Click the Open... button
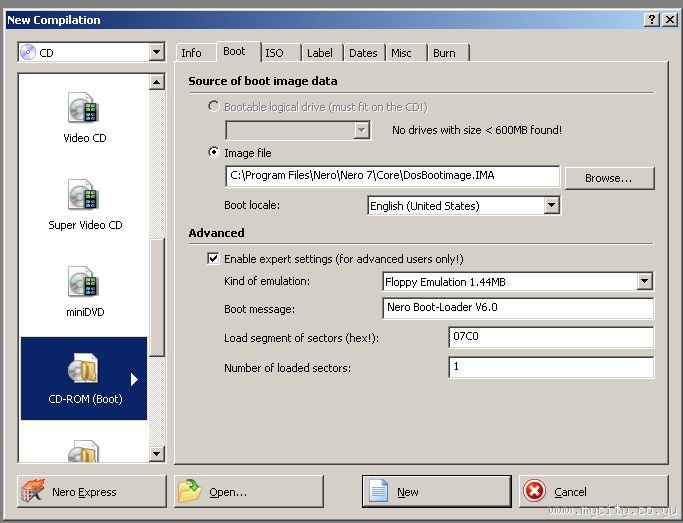Screen dimensions: 683x523 point(249,492)
